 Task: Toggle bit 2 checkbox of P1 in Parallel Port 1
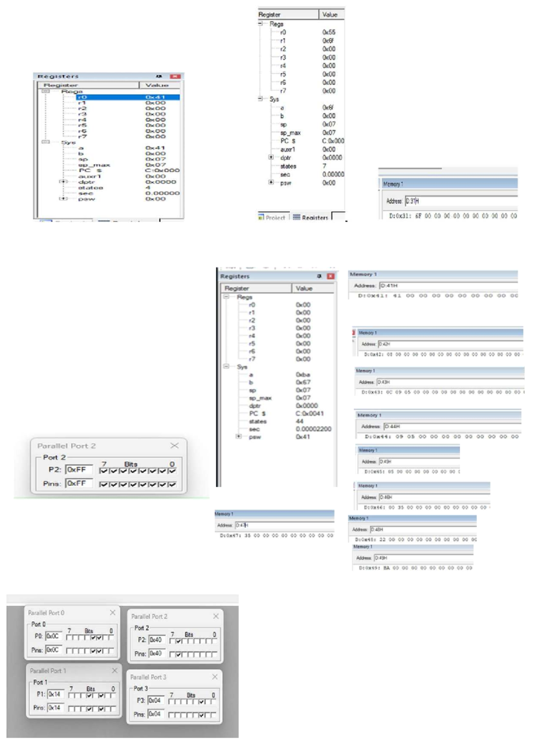pos(101,695)
